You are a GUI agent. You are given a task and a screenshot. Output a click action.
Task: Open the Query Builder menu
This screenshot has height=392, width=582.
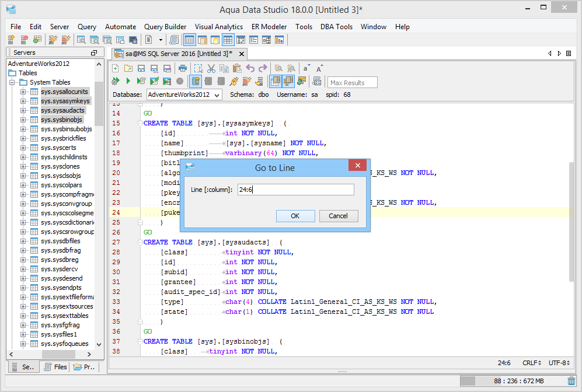pos(165,27)
